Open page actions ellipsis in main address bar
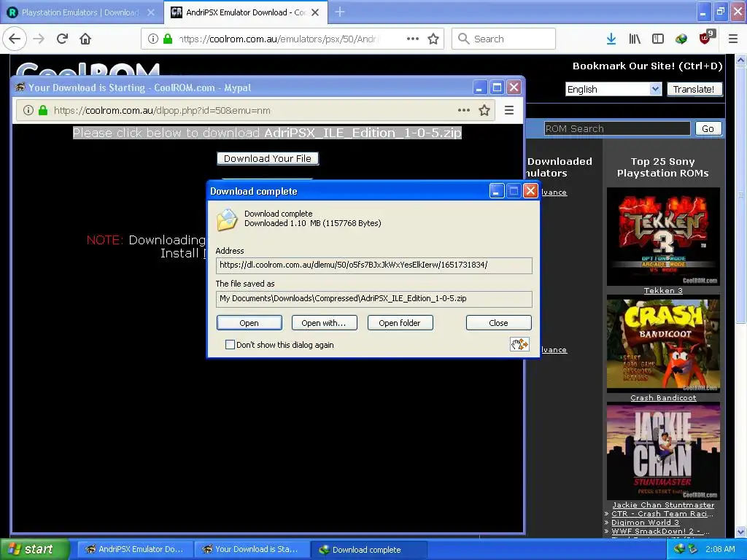Image resolution: width=747 pixels, height=560 pixels. pyautogui.click(x=413, y=39)
